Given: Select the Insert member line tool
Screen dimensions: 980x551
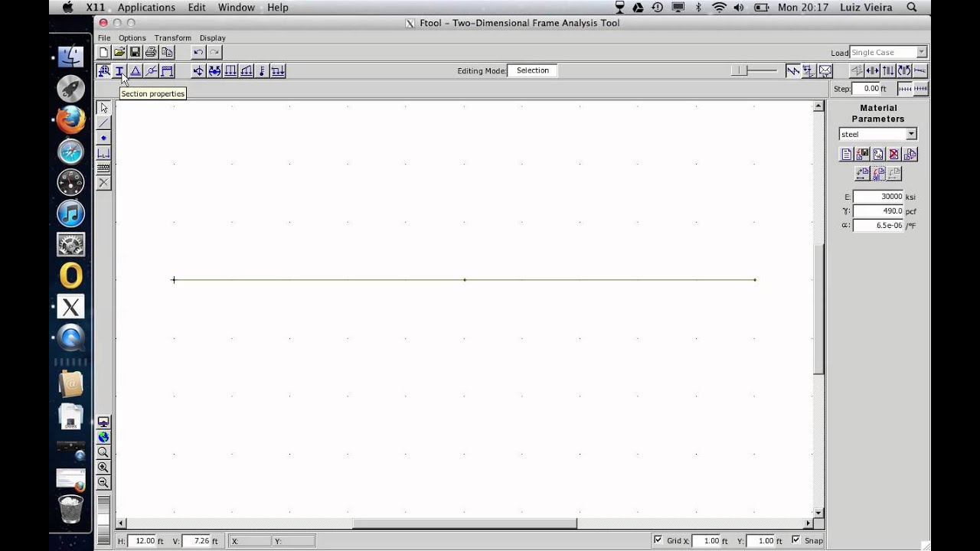Looking at the screenshot, I should click(x=103, y=122).
